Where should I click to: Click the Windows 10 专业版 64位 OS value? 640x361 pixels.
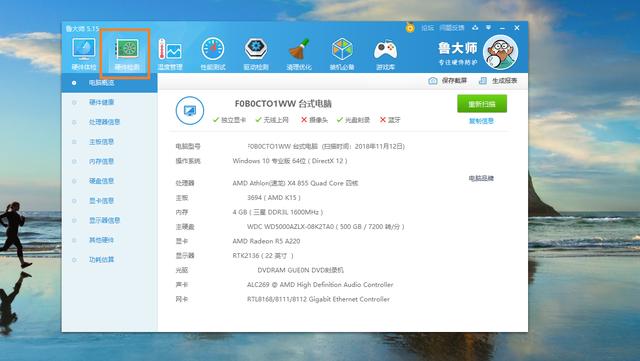pyautogui.click(x=290, y=161)
